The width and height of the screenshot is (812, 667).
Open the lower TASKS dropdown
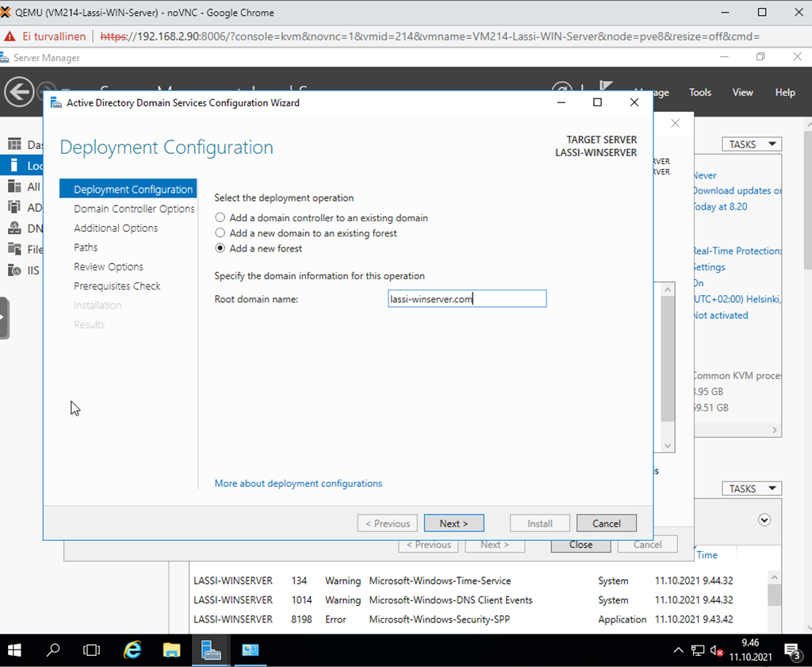point(752,489)
